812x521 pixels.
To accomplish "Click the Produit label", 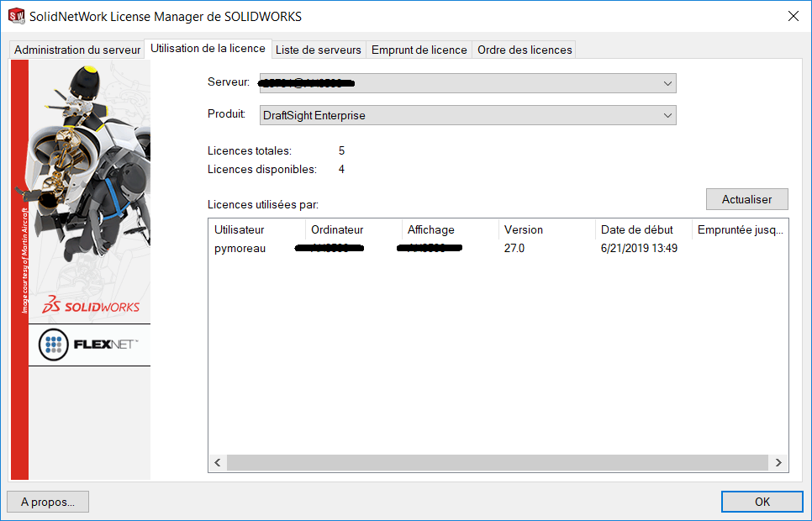I will pyautogui.click(x=226, y=114).
